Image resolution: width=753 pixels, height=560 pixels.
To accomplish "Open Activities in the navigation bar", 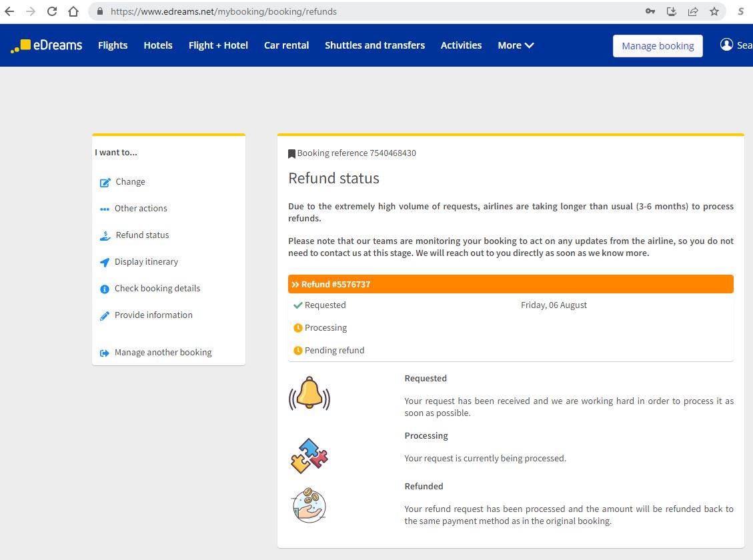I will (461, 45).
